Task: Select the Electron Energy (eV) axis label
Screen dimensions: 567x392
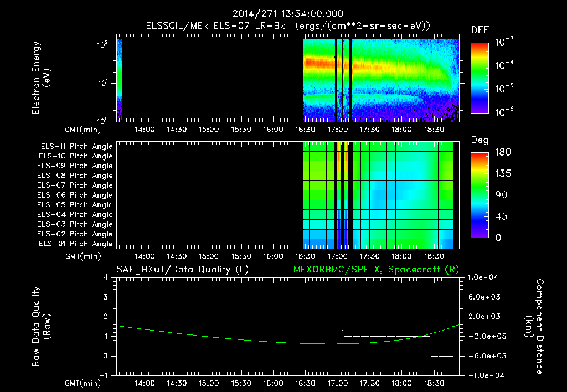Action: pos(41,78)
